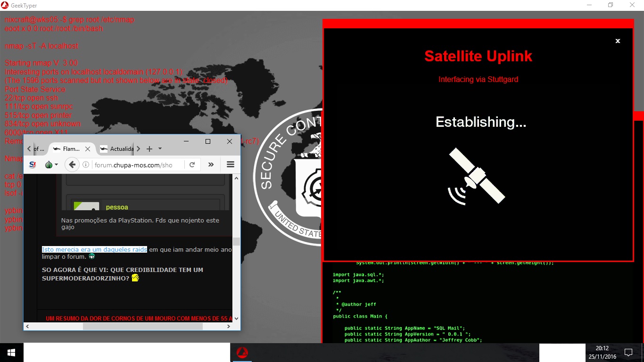Click the scroll left arrow in browser
The width and height of the screenshot is (644, 362).
(x=28, y=326)
